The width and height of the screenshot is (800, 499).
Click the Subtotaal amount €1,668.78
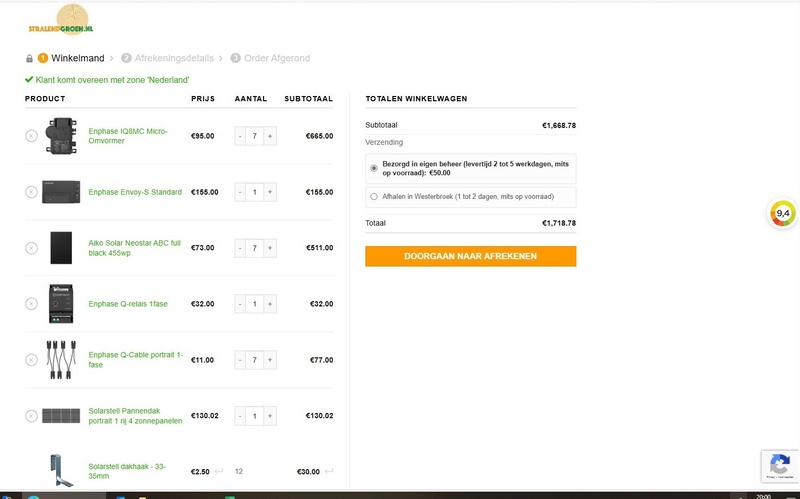click(x=559, y=125)
